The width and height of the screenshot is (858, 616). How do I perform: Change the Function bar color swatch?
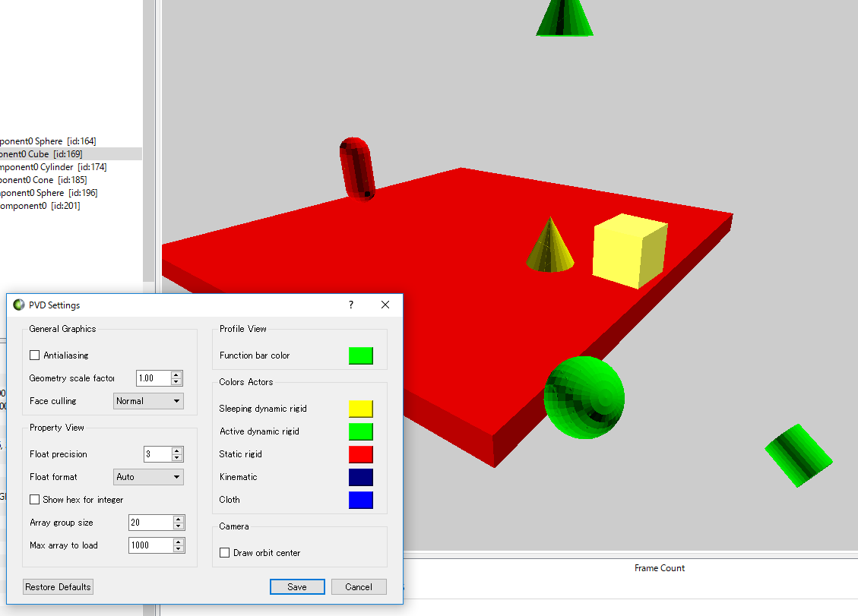[361, 355]
